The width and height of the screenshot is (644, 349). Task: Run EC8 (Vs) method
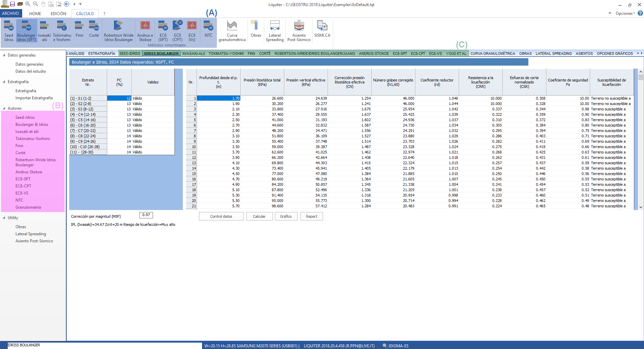point(192,31)
